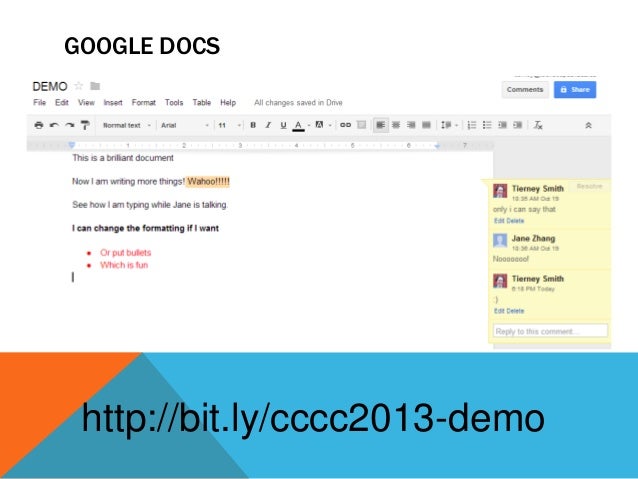Insert a link with the link icon
Viewport: 638px width, 479px height.
345,125
